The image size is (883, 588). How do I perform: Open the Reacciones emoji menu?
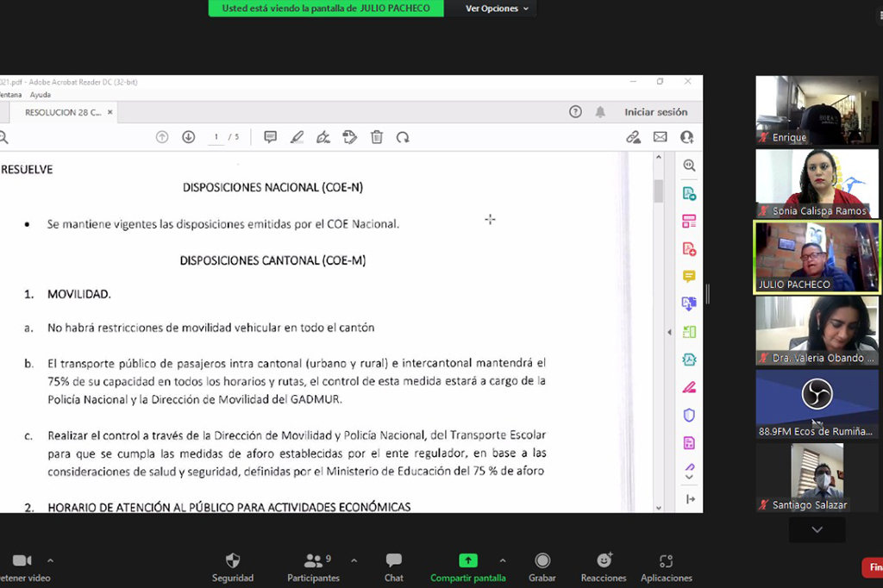coord(604,561)
